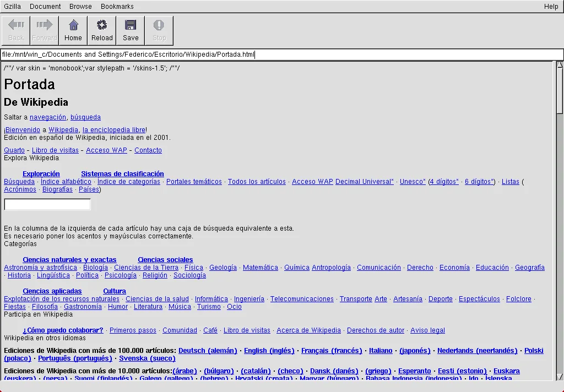Open the Telecomunicaciones link
Image resolution: width=564 pixels, height=392 pixels.
coord(302,299)
